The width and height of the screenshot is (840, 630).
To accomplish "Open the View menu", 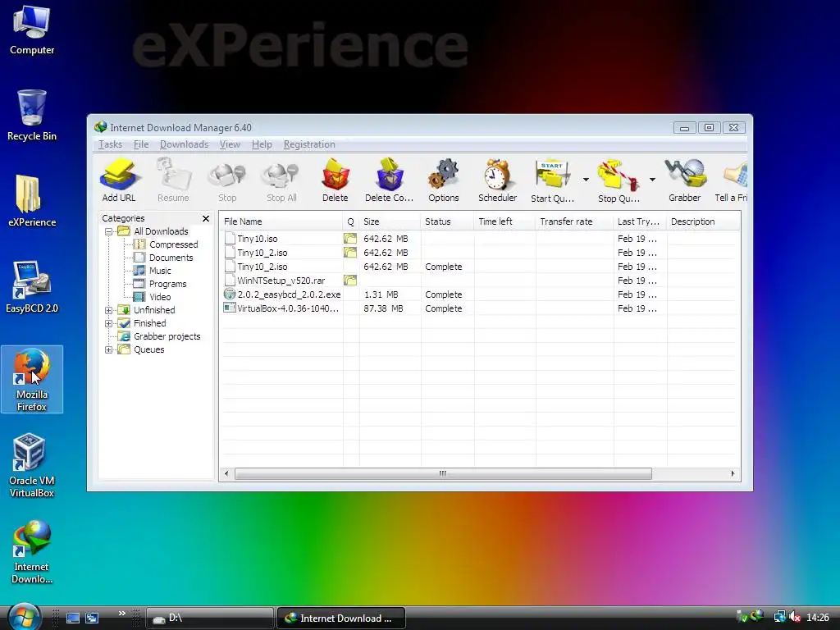I will tap(230, 144).
